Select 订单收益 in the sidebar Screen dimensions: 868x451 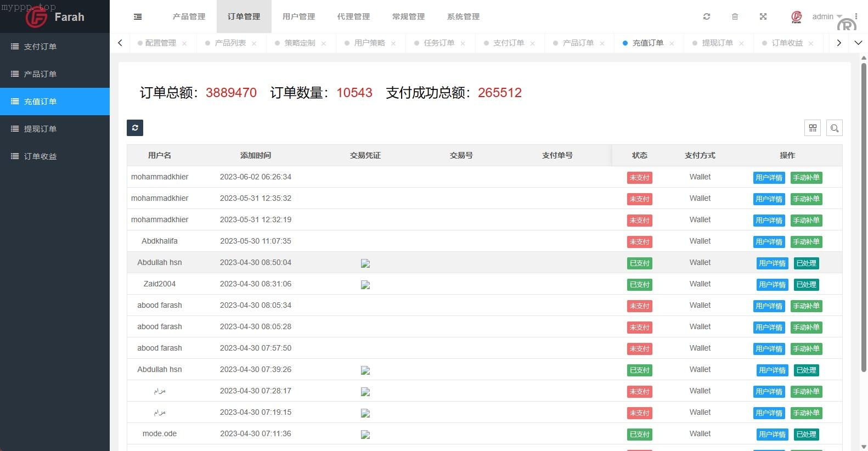coord(40,156)
